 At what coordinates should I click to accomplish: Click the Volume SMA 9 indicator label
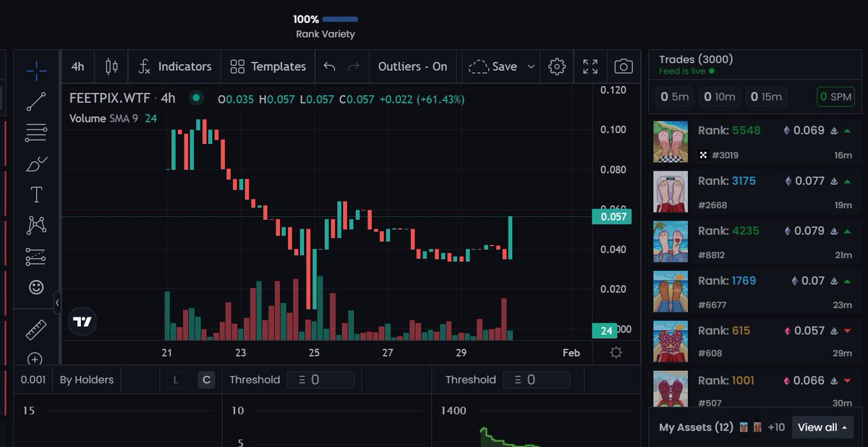point(103,118)
